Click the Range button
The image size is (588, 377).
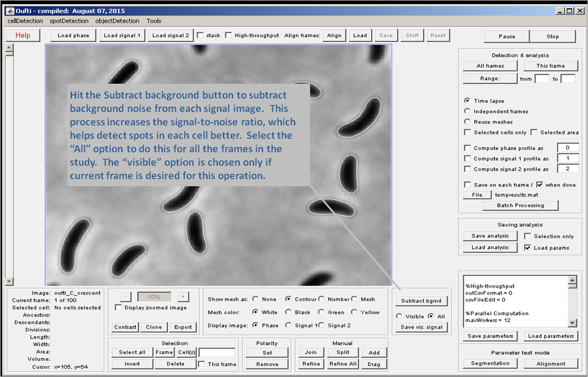pos(490,78)
